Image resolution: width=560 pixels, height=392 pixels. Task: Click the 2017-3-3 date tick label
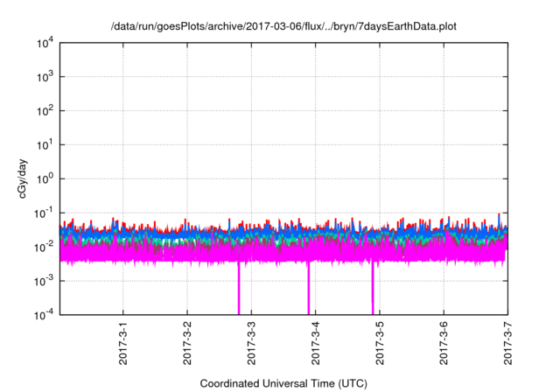click(251, 343)
